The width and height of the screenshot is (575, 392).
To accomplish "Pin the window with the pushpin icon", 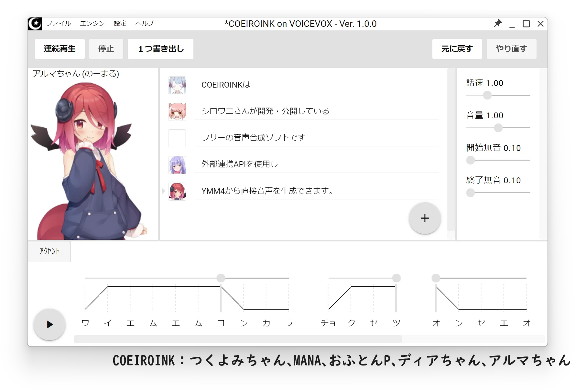I will (x=498, y=23).
